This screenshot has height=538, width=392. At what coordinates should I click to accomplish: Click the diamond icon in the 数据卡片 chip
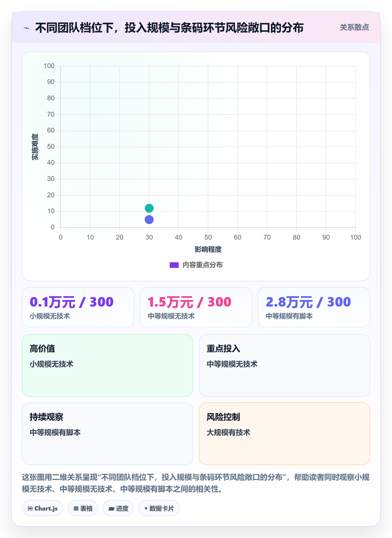(146, 508)
